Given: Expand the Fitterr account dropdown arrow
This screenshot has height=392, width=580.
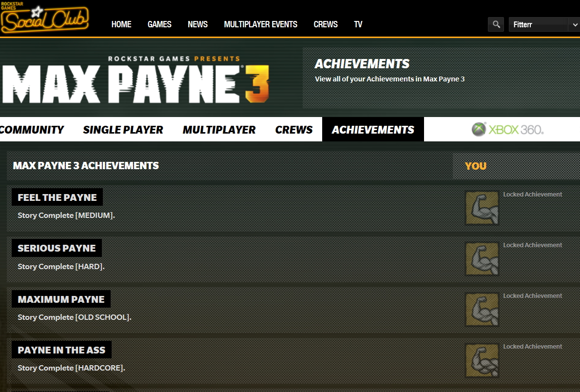Looking at the screenshot, I should coord(575,24).
